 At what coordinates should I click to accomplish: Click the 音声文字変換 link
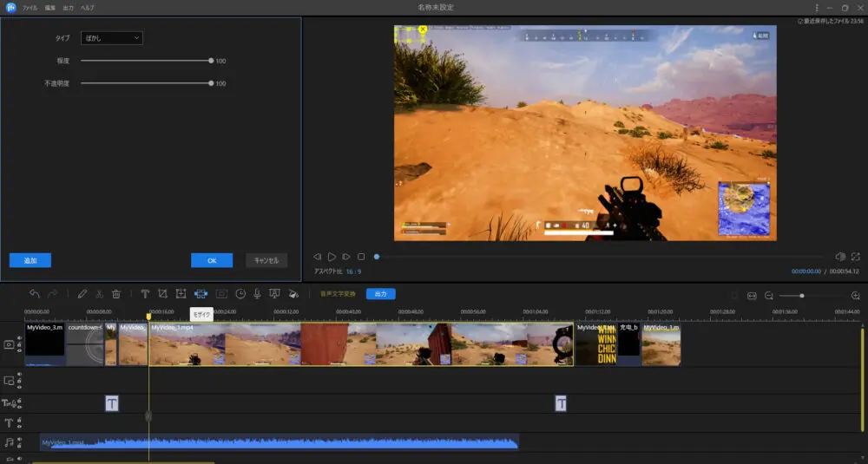338,294
